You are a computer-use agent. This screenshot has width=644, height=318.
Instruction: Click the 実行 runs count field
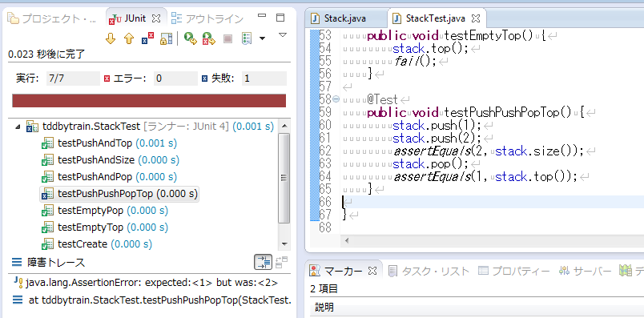[72, 78]
